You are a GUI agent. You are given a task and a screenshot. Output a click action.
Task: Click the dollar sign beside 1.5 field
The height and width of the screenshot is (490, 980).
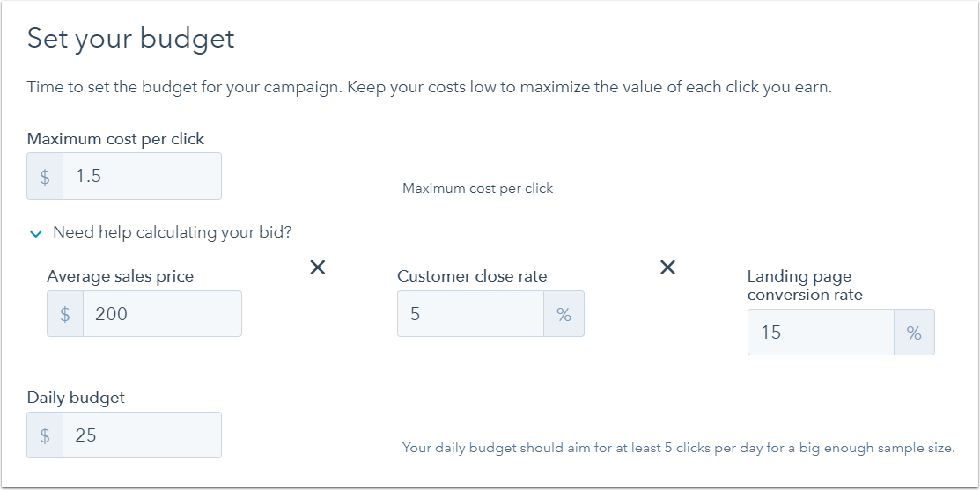[x=45, y=176]
